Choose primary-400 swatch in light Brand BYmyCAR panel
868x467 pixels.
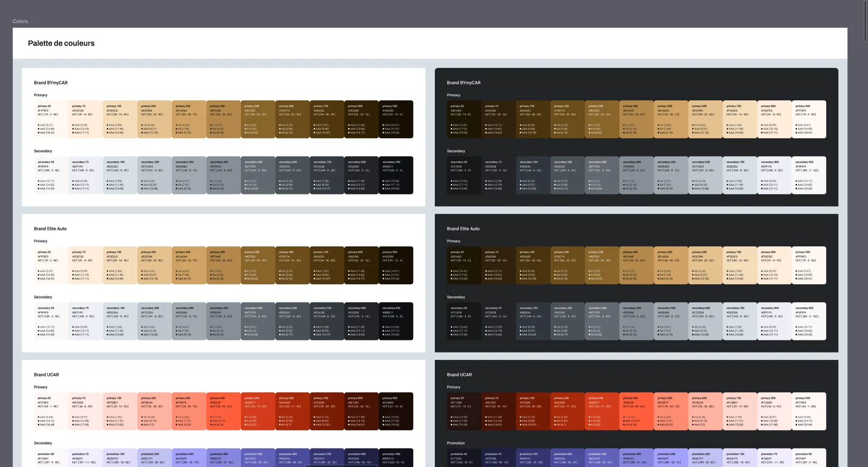pyautogui.click(x=223, y=119)
